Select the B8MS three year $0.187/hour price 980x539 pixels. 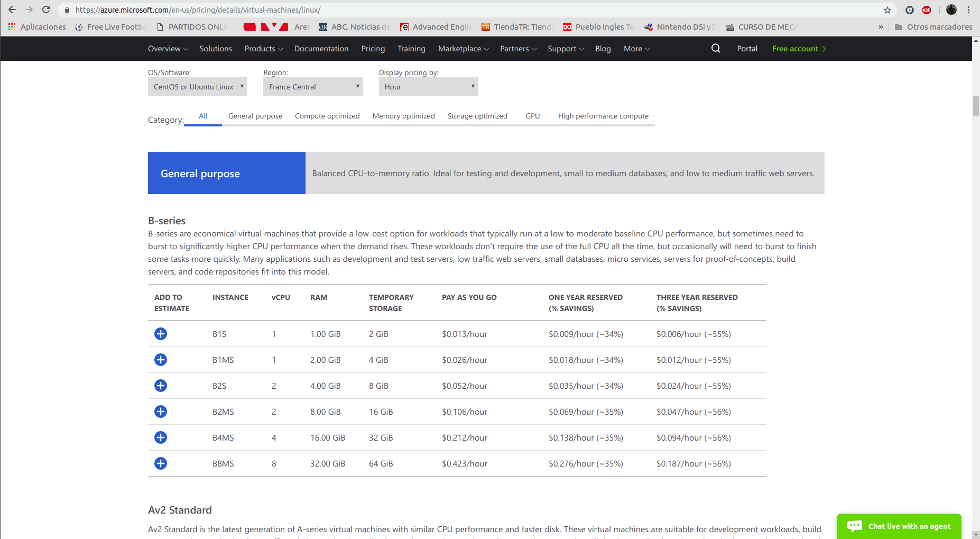coord(694,464)
